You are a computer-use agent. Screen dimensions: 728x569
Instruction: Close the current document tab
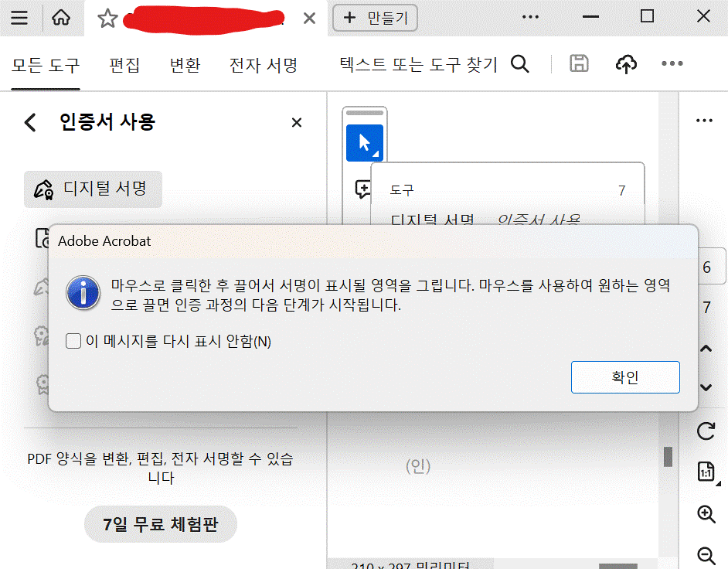click(x=309, y=19)
